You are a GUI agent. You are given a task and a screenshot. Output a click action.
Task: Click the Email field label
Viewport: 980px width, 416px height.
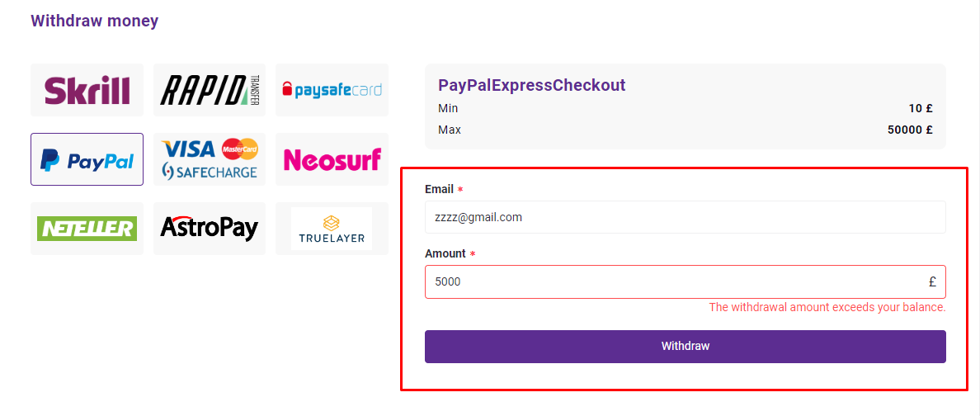coord(440,189)
